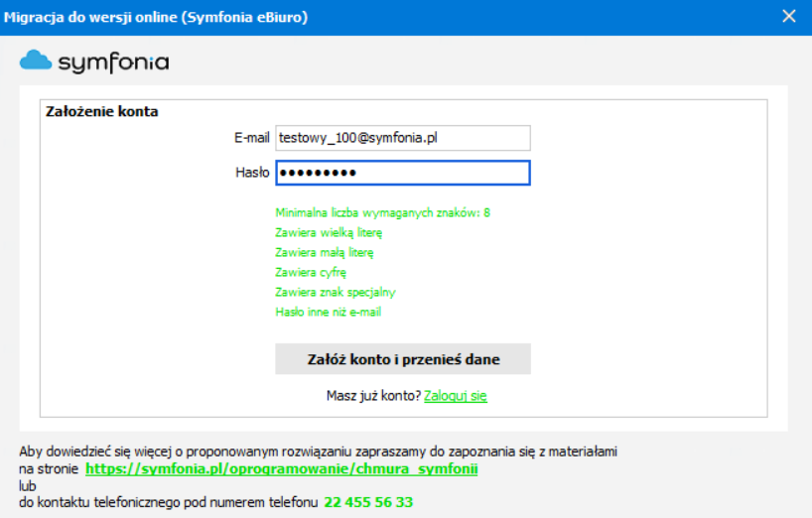This screenshot has width=812, height=518.
Task: Open the symfonia.pl chmura_symfonii link
Action: (x=281, y=468)
